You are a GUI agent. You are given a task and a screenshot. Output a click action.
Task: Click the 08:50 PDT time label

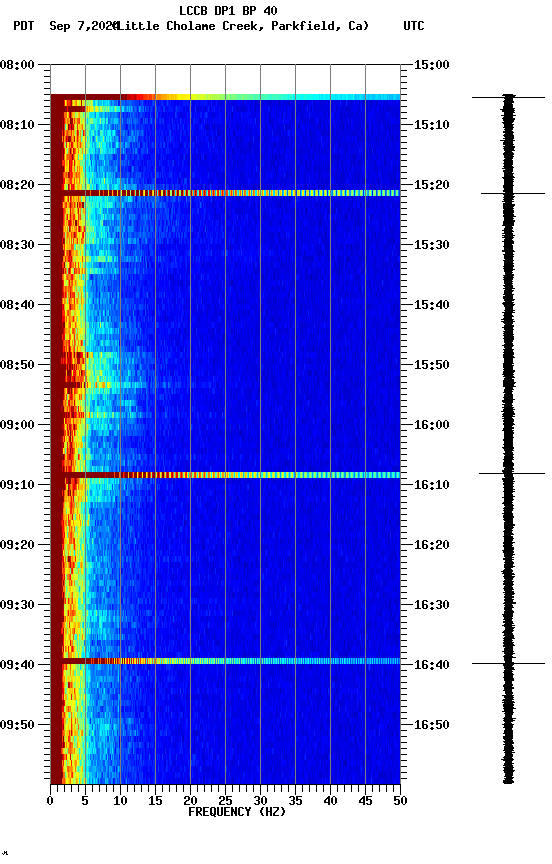(x=17, y=365)
